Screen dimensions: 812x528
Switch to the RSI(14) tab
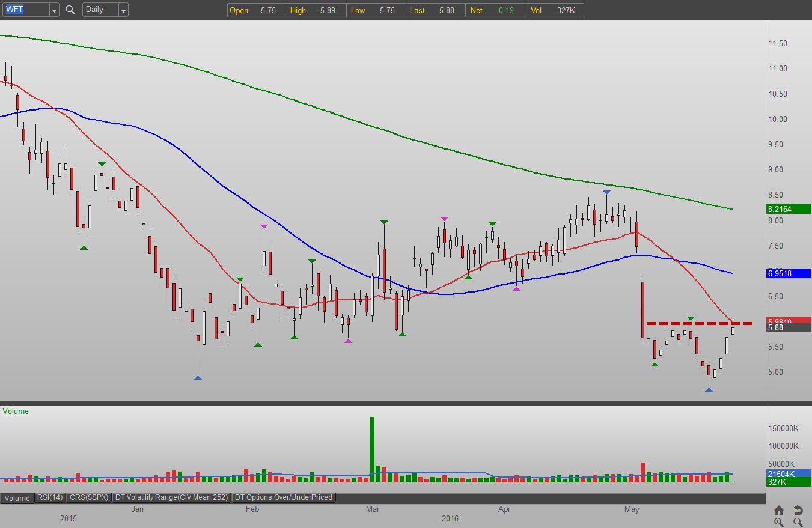click(x=50, y=497)
